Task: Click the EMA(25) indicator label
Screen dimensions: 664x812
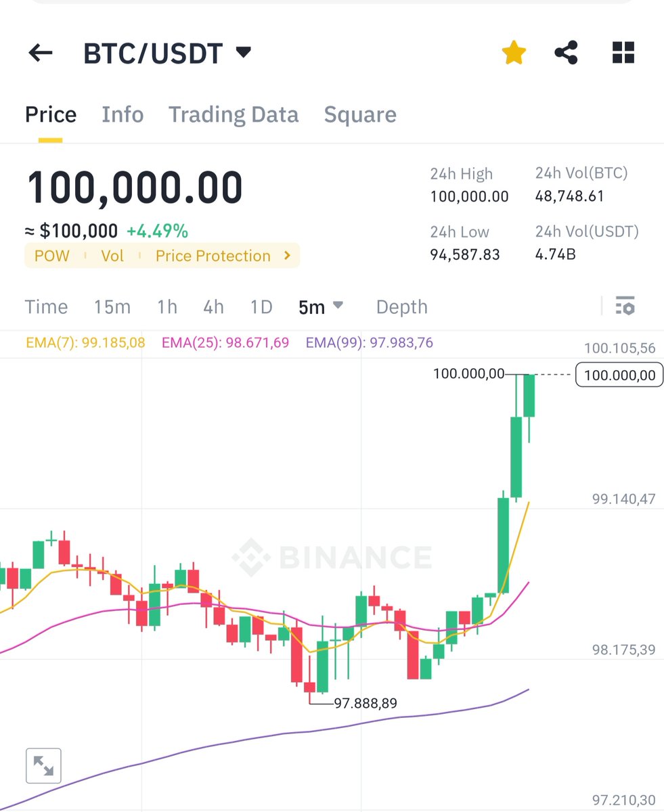Action: tap(225, 342)
